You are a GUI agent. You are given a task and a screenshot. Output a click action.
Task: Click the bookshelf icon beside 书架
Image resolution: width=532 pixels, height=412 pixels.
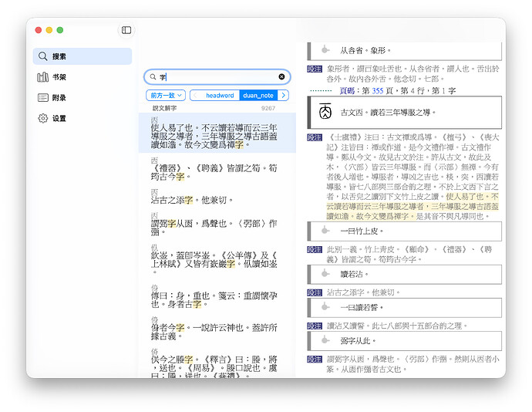42,77
